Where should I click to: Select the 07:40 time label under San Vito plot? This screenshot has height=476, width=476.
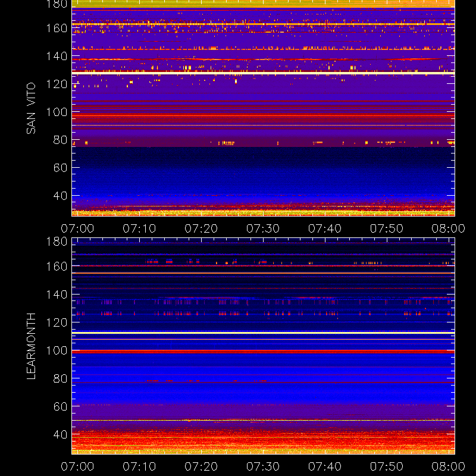click(x=325, y=228)
